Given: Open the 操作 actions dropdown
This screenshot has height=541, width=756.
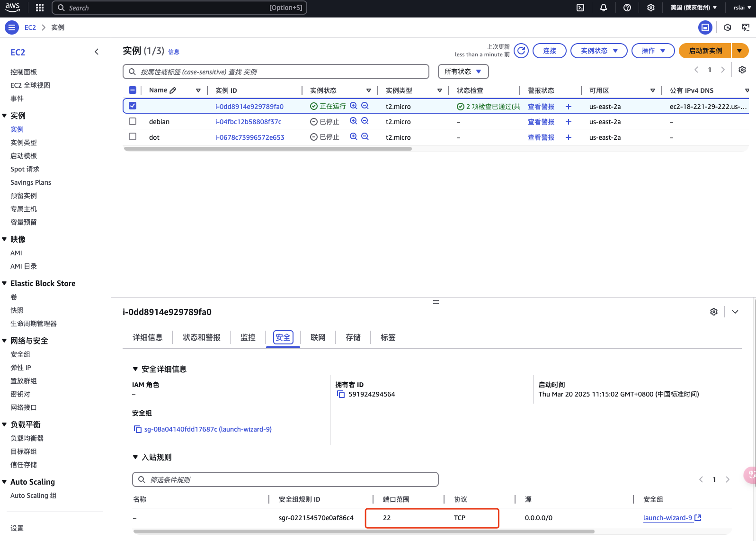Looking at the screenshot, I should click(653, 51).
